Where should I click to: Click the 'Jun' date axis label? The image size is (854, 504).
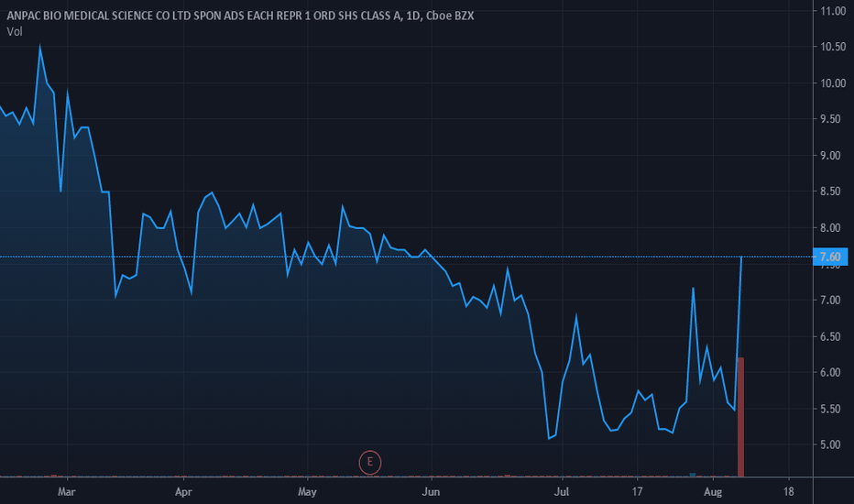tap(431, 492)
